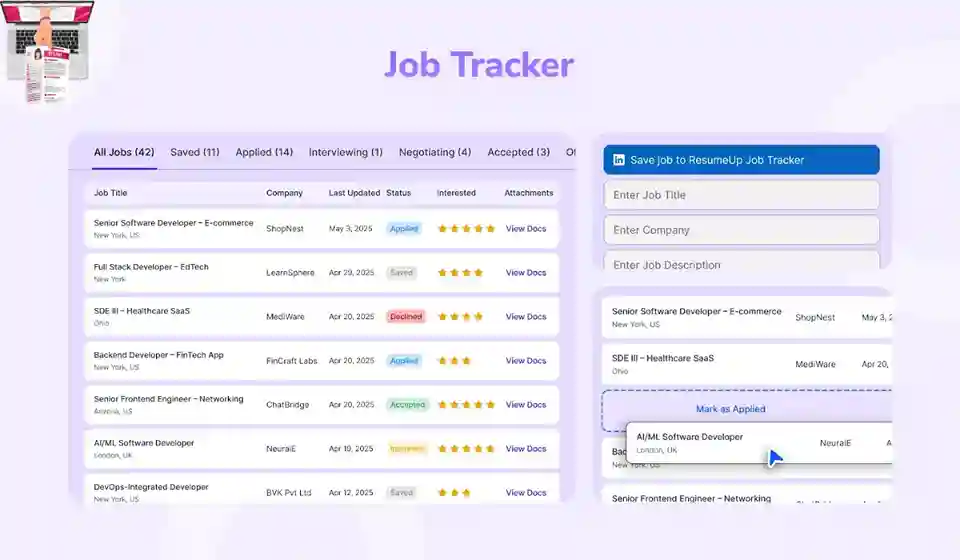Click the Interview status badge for NeuralE
This screenshot has width=960, height=560.
tap(407, 449)
